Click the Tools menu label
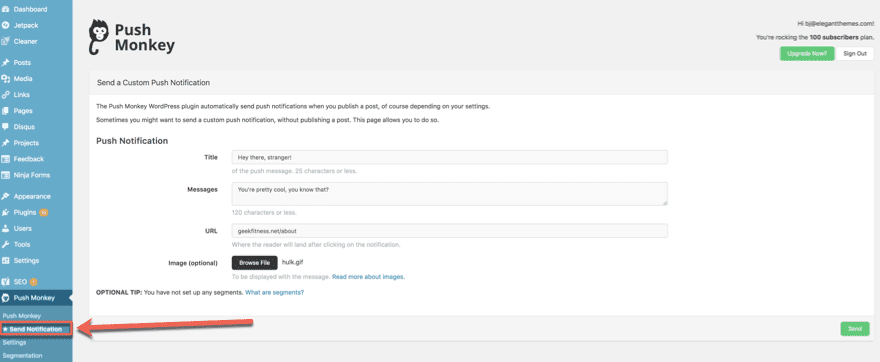The width and height of the screenshot is (880, 362). click(22, 245)
